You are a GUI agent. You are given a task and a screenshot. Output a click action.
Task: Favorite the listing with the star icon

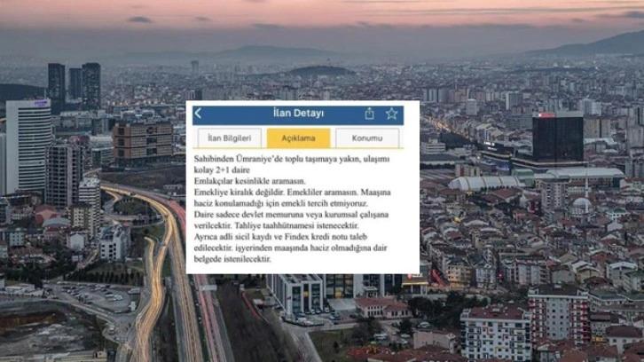coord(391,114)
